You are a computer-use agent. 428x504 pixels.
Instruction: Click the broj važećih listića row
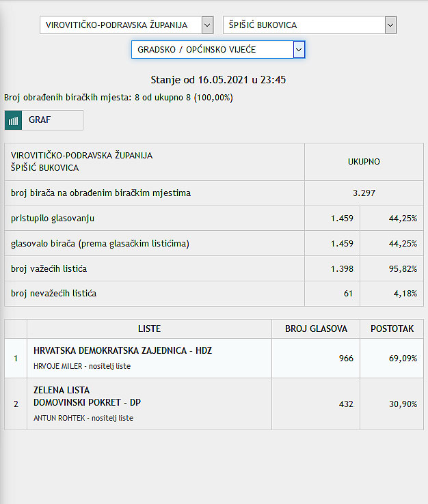tap(214, 268)
